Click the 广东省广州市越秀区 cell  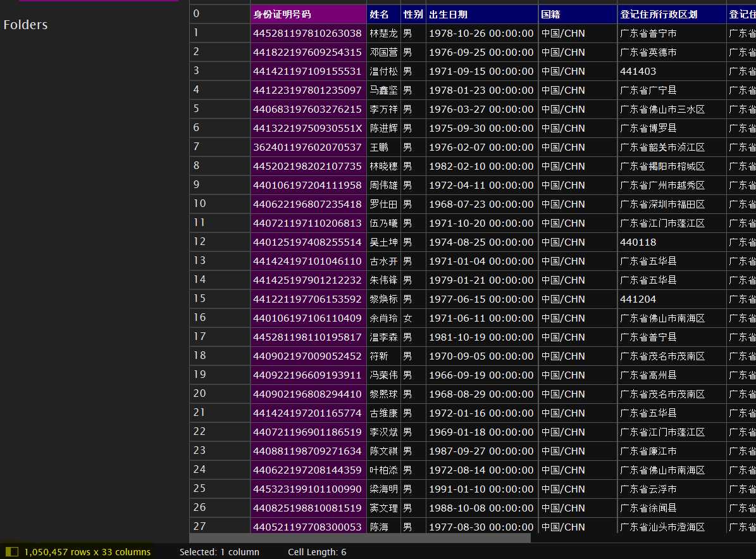[x=672, y=185]
